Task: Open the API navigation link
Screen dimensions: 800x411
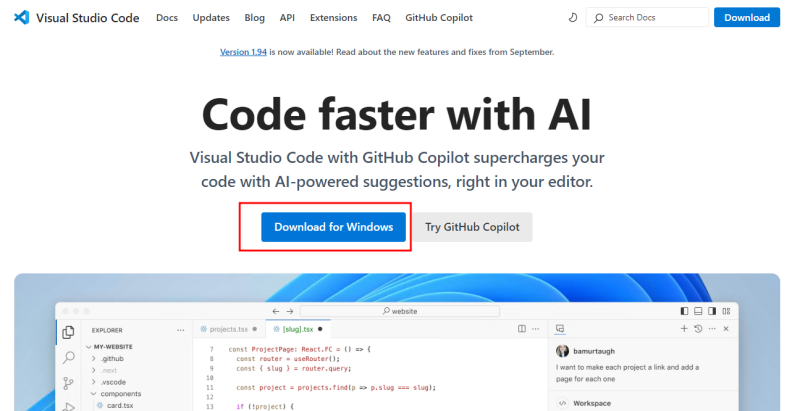Action: pos(287,18)
